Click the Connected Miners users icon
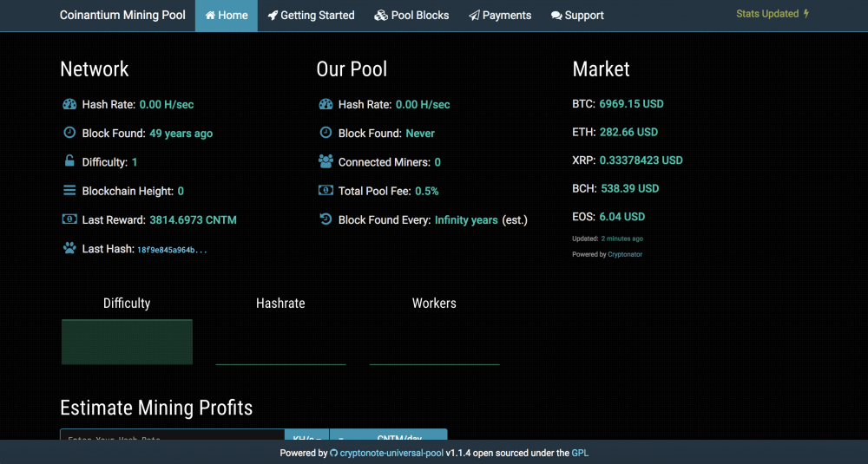Viewport: 868px width, 464px height. click(x=326, y=161)
